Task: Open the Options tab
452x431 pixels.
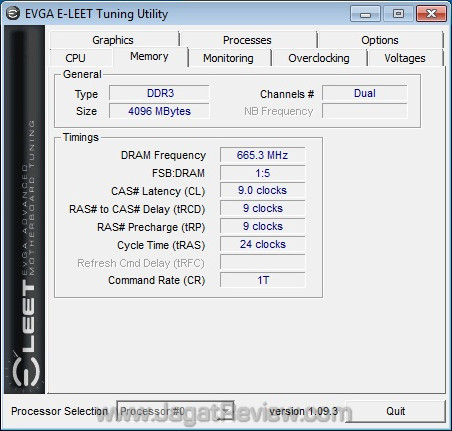Action: [x=380, y=40]
